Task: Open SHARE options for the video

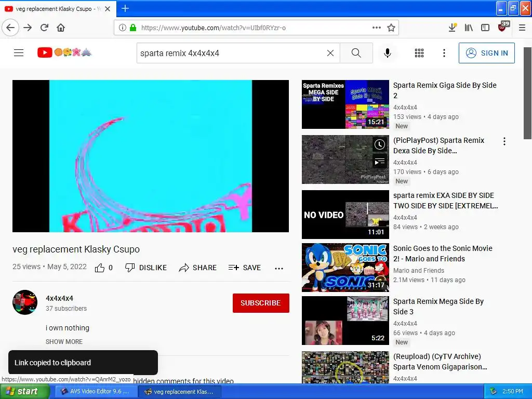Action: [x=198, y=268]
